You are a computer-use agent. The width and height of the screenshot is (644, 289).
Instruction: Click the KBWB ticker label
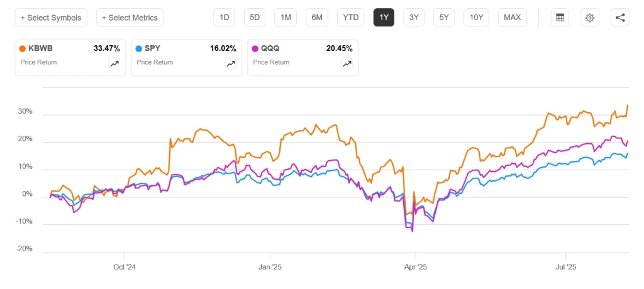point(40,48)
